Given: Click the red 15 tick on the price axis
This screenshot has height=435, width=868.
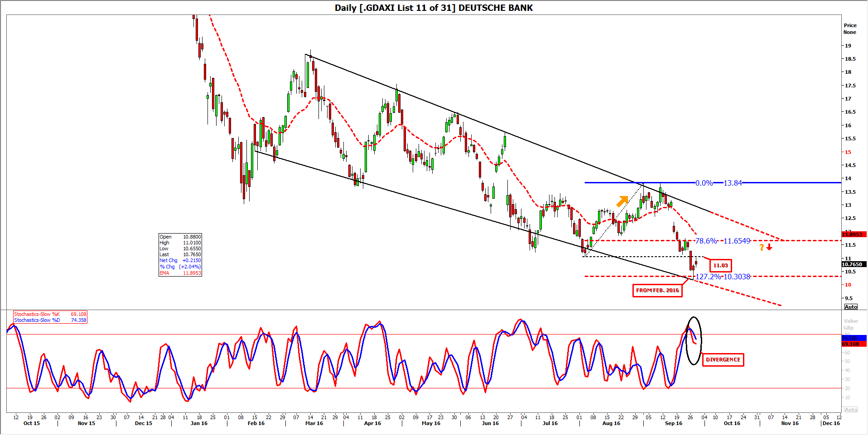Looking at the screenshot, I should point(848,152).
